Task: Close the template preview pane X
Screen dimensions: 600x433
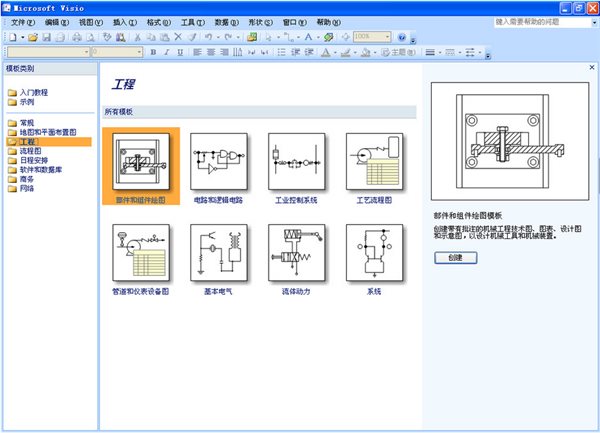Action: tap(592, 67)
